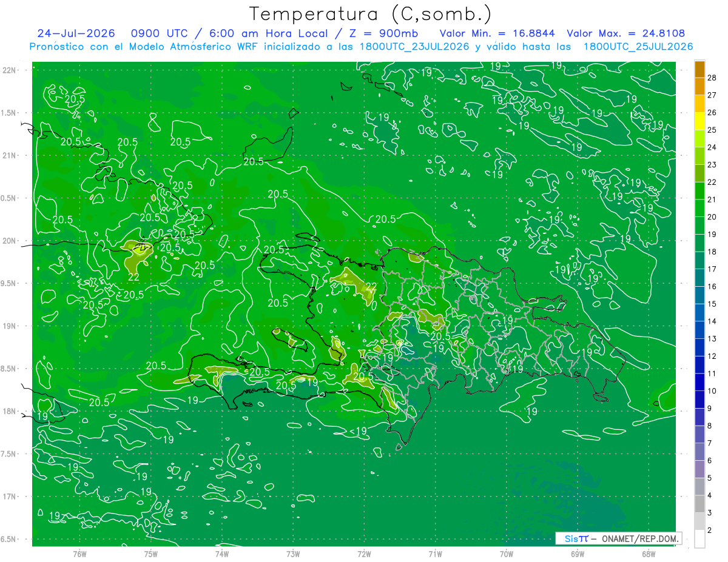Click color scale label "25"
728x562 pixels.
click(x=712, y=130)
